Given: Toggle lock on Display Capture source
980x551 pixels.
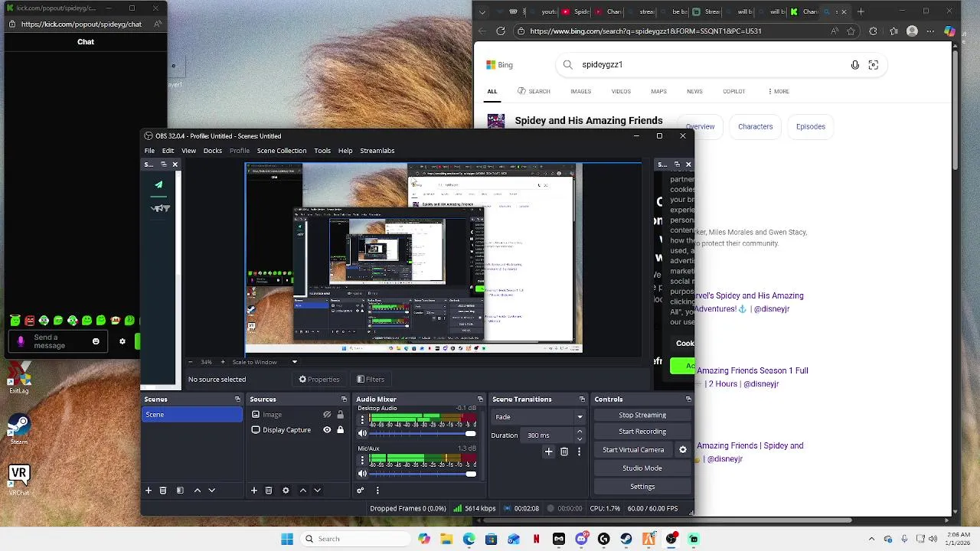Looking at the screenshot, I should tap(341, 430).
